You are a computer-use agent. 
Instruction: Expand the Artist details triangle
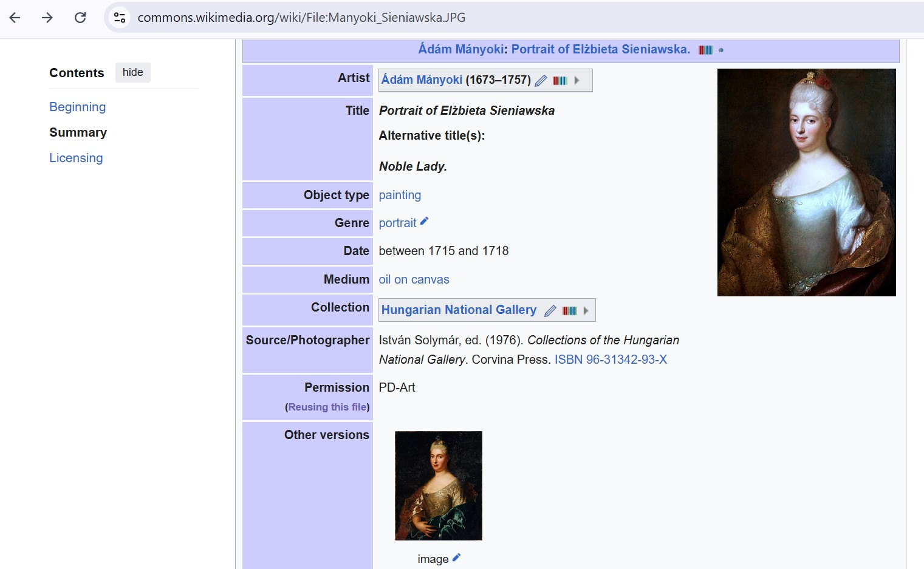577,80
